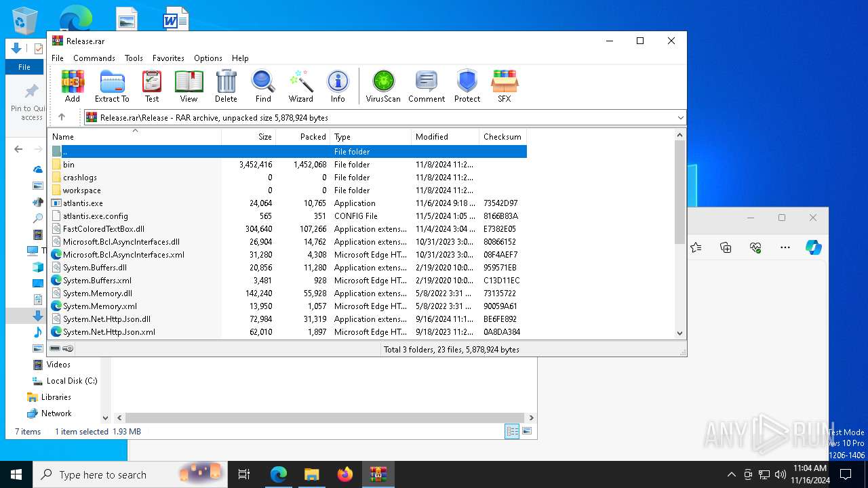Launch the Wizard tool
Viewport: 868px width, 488px height.
[x=300, y=86]
